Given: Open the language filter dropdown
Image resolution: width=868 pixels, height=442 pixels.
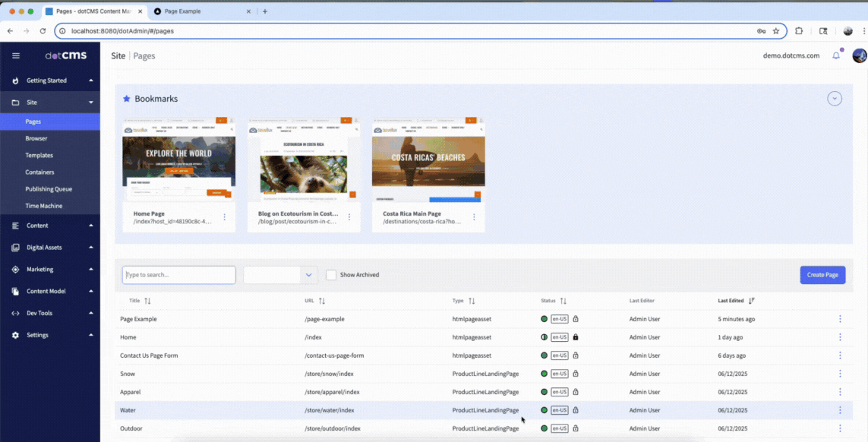Looking at the screenshot, I should (x=280, y=275).
